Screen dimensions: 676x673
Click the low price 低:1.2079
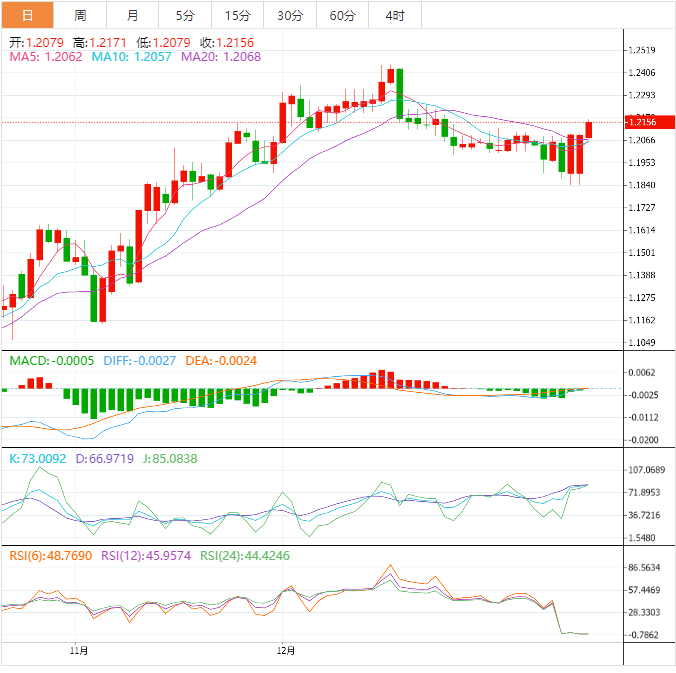[163, 43]
